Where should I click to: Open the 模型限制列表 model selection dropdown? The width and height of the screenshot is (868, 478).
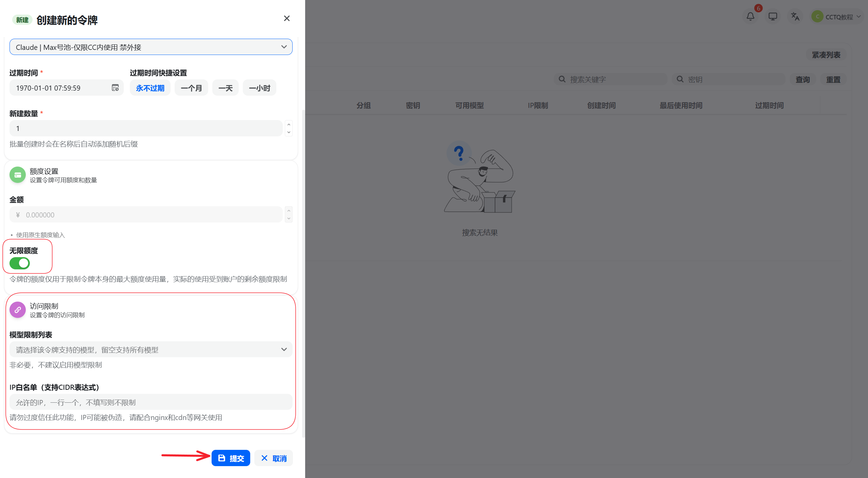coord(151,349)
